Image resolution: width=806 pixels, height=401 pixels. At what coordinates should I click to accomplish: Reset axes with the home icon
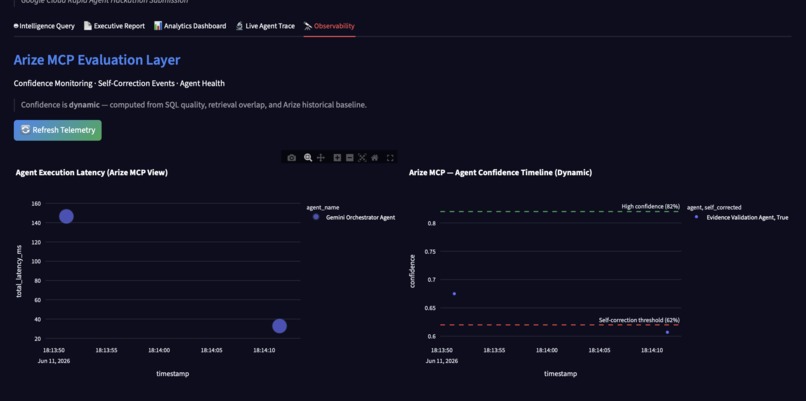(375, 158)
